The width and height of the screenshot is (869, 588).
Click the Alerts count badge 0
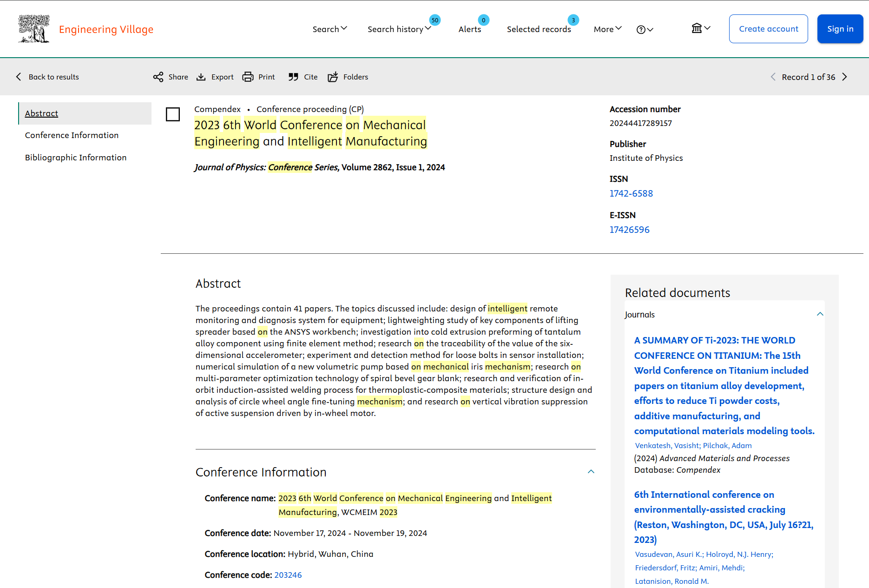(484, 20)
